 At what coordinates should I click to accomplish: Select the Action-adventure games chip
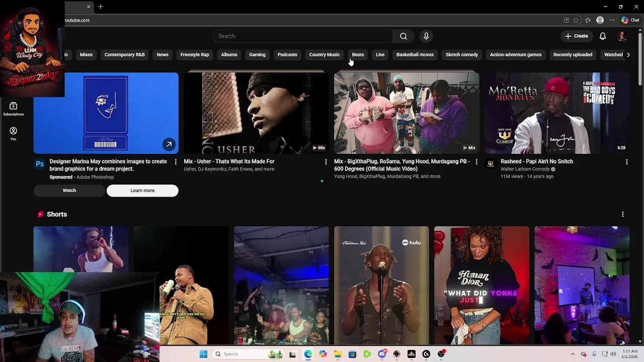coord(515,54)
